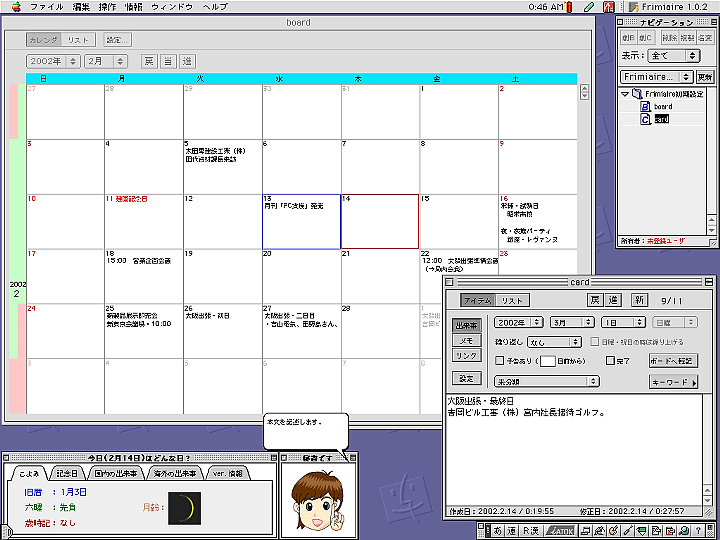Screen dimensions: 720x540
Task: Collapse the Frimiaire初期設定 folder triangle
Action: (x=624, y=94)
